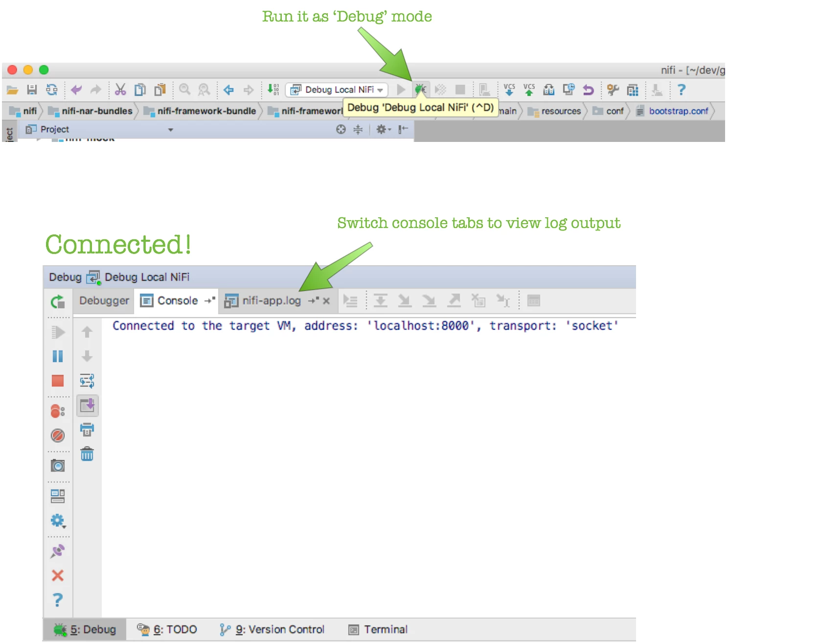
Task: Open the Debug panel settings gear menu
Action: coord(58,521)
